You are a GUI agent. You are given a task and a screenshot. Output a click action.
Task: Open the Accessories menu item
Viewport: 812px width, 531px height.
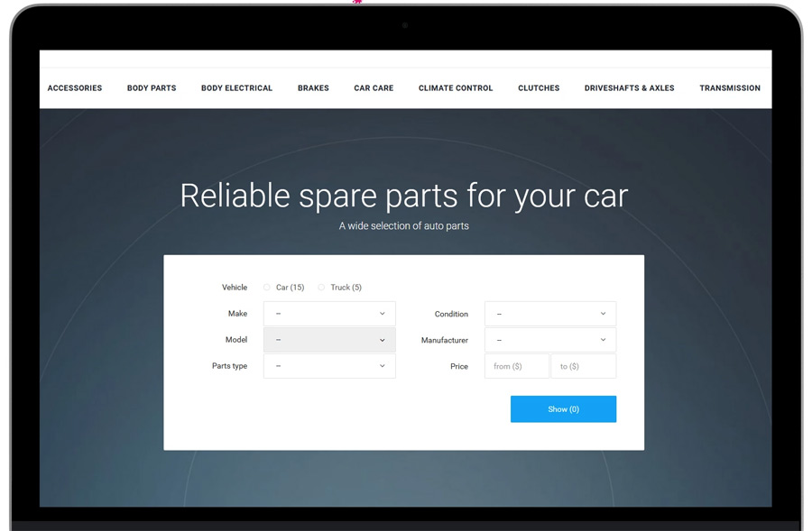pos(75,88)
